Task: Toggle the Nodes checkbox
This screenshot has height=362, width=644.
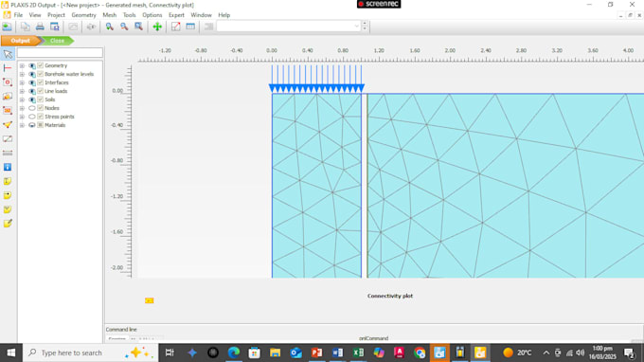Action: pyautogui.click(x=40, y=108)
